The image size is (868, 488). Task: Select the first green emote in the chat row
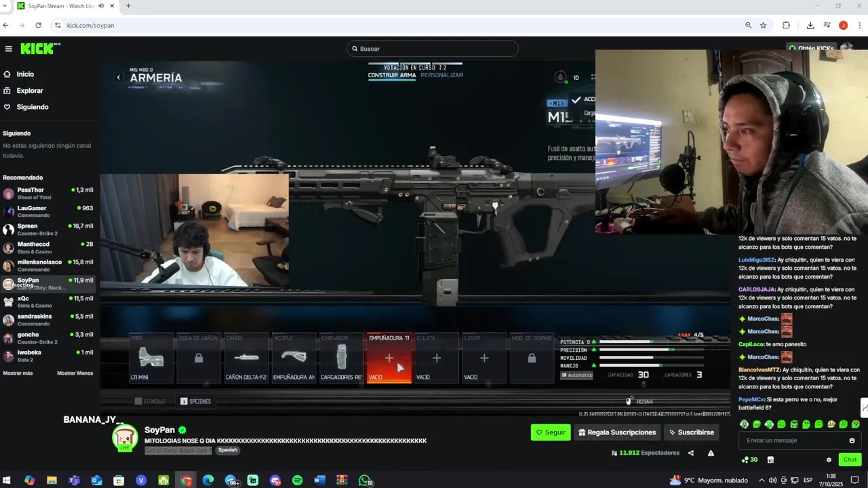745,424
